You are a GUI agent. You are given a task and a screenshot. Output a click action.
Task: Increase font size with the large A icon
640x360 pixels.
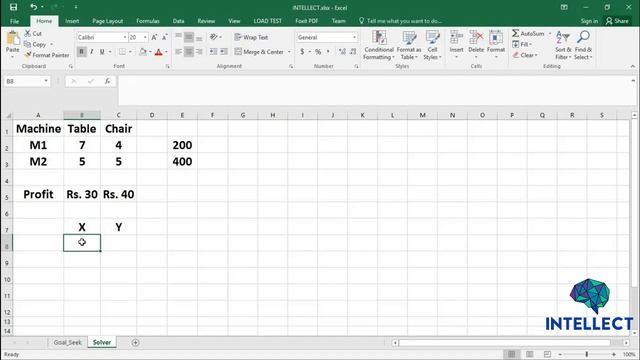tap(154, 37)
